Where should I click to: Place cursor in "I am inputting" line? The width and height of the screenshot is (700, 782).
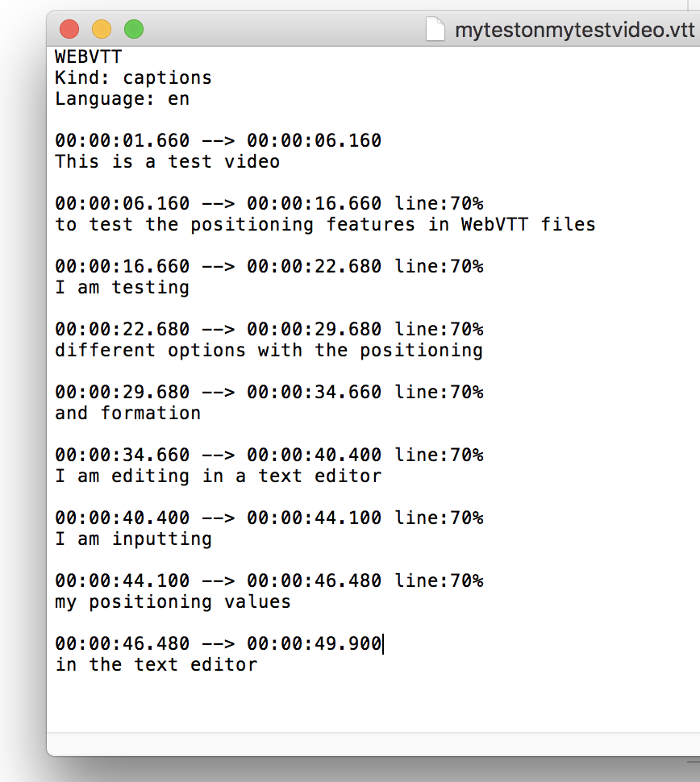pos(133,539)
